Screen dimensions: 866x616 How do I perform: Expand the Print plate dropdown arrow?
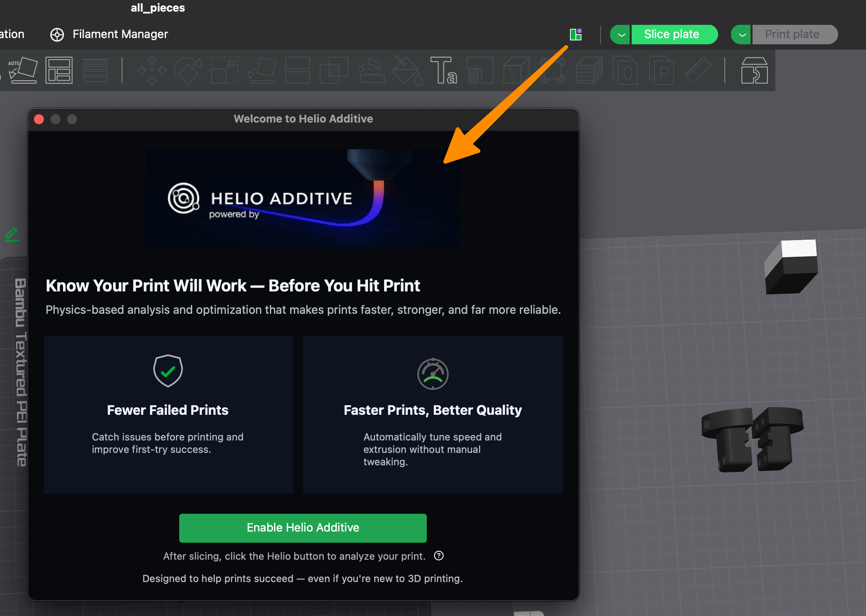(741, 34)
